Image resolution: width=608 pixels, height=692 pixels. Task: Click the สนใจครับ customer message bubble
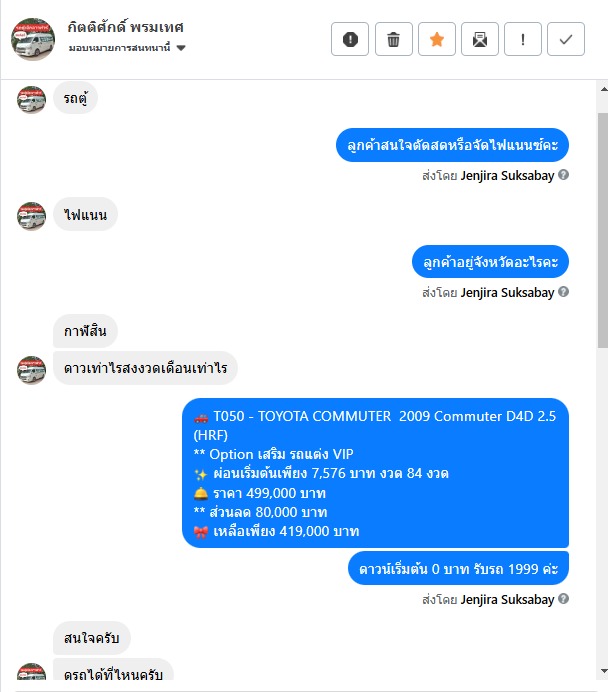[x=92, y=638]
